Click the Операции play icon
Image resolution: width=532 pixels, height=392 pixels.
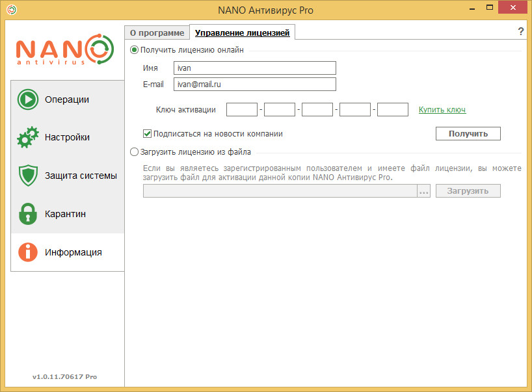28,99
